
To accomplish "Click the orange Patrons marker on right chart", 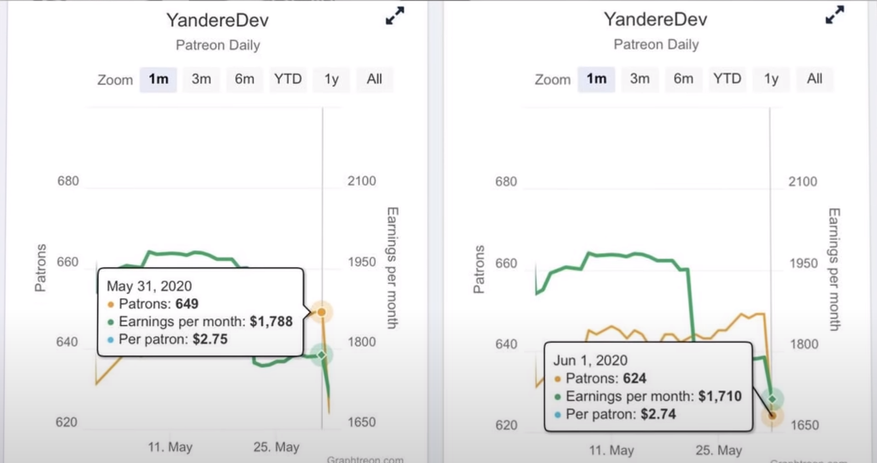I will pos(771,415).
